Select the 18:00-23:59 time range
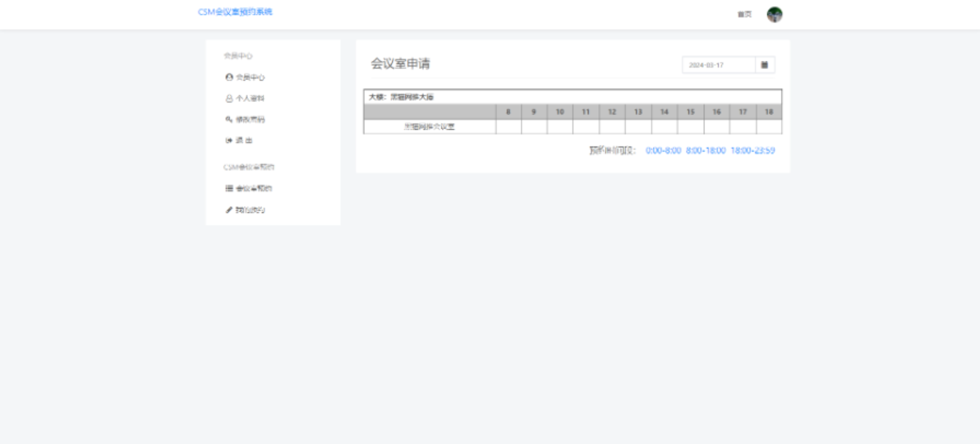980x444 pixels. pyautogui.click(x=752, y=150)
